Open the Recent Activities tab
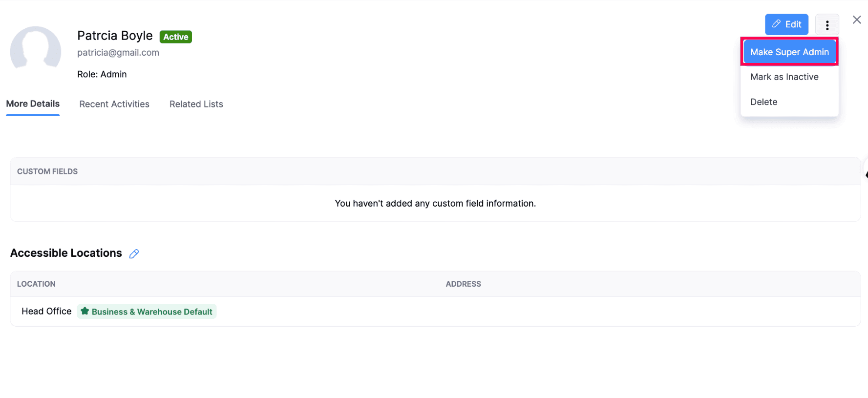Viewport: 868px width, 398px height. coord(114,104)
